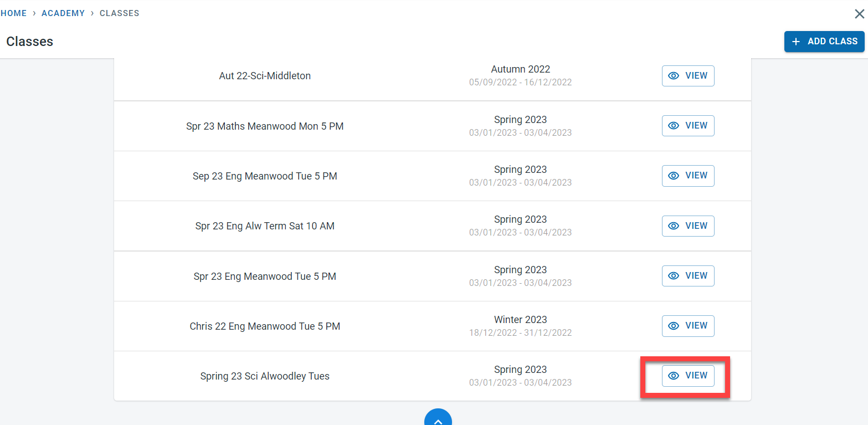Select the CLASSES breadcrumb item
This screenshot has width=868, height=425.
tap(119, 13)
